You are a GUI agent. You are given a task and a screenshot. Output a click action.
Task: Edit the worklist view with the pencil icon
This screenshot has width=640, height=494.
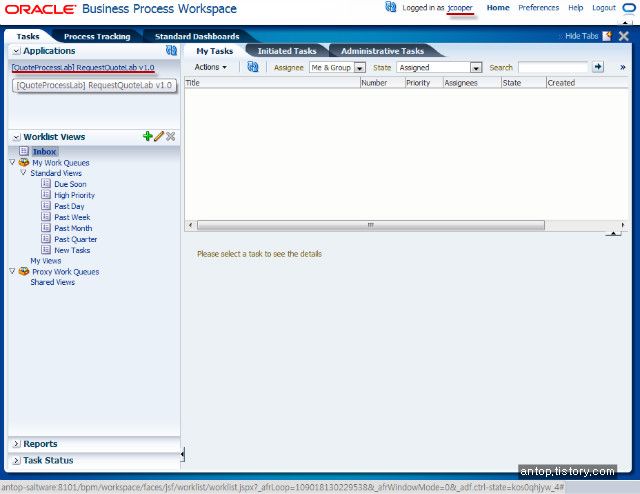(x=159, y=136)
